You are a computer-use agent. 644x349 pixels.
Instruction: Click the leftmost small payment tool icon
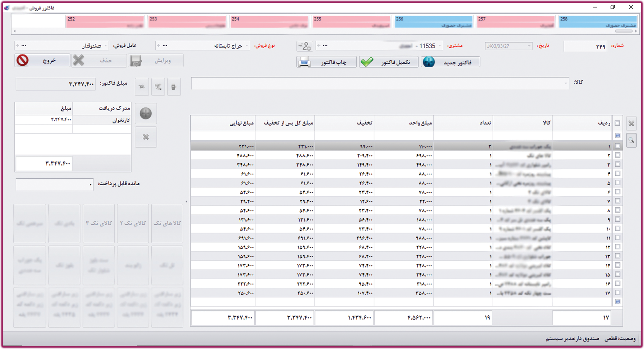tap(142, 87)
